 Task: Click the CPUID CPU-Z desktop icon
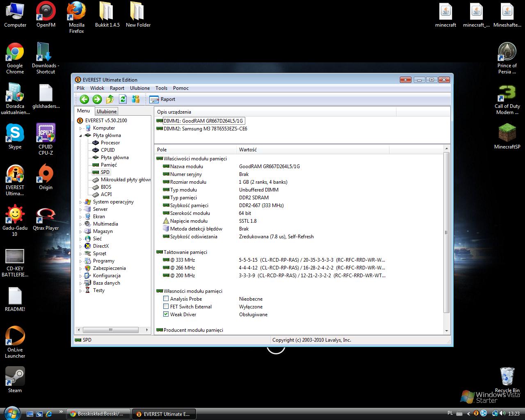click(x=46, y=139)
